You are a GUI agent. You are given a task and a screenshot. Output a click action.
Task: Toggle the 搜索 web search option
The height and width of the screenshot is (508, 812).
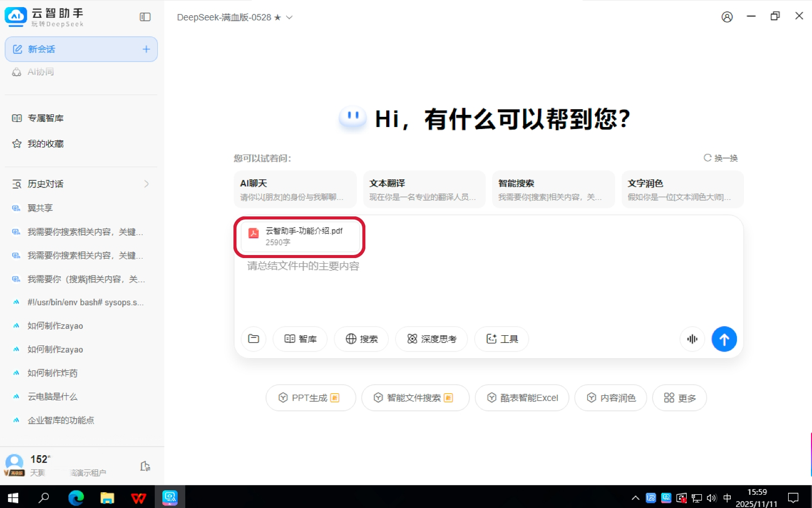pos(361,339)
